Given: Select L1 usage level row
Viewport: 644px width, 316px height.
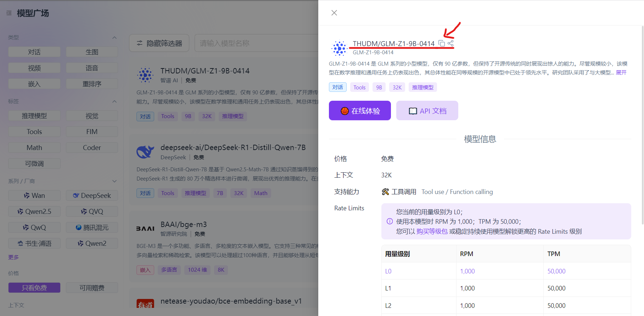Looking at the screenshot, I should (x=506, y=288).
